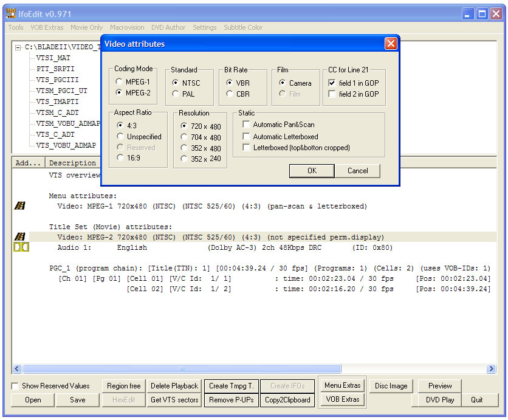508x420 pixels.
Task: Click the scrollbar right arrow
Action: tap(491, 369)
